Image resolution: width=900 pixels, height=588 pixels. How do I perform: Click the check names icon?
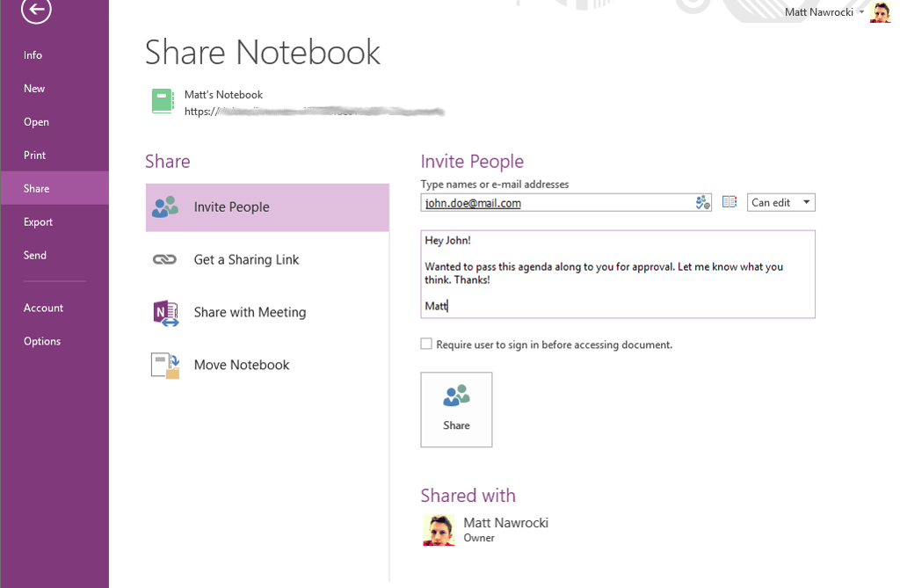(x=702, y=202)
